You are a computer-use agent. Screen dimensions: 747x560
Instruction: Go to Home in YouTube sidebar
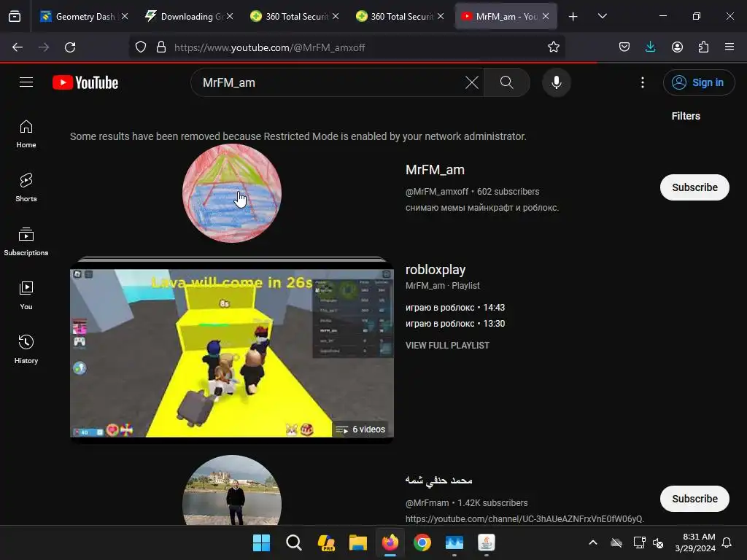click(26, 134)
